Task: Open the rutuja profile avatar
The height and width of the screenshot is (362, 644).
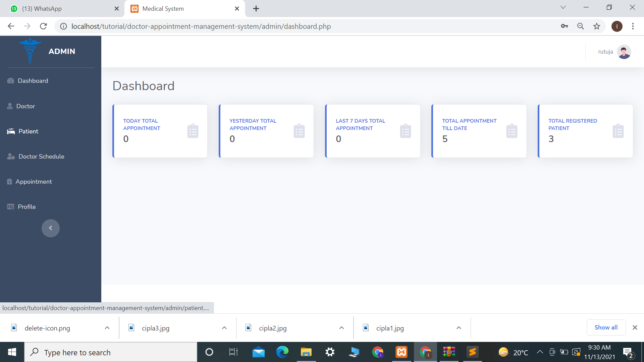Action: tap(623, 52)
